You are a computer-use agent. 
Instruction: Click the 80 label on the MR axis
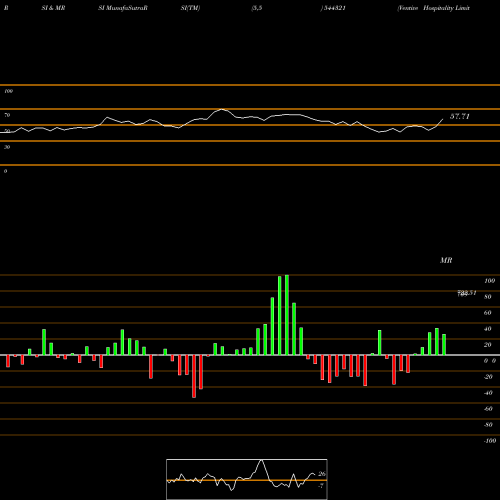pyautogui.click(x=487, y=297)
